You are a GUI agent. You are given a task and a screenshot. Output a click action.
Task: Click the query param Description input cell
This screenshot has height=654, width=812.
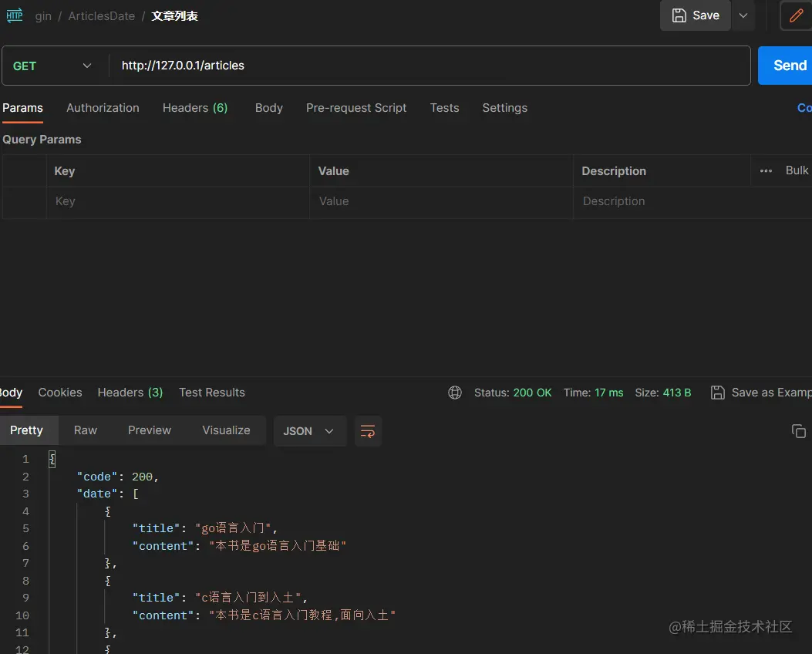pos(693,201)
